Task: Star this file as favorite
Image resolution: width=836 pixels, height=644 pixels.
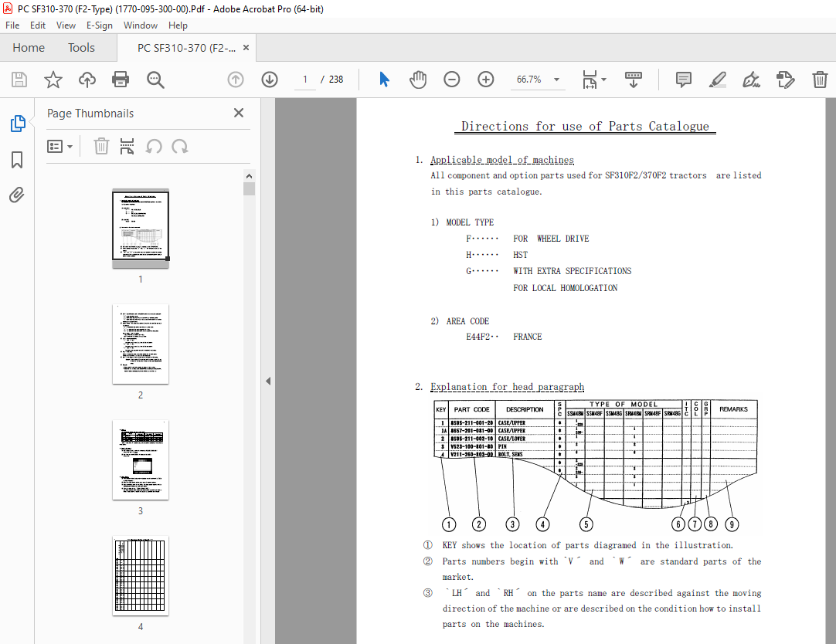Action: [53, 80]
